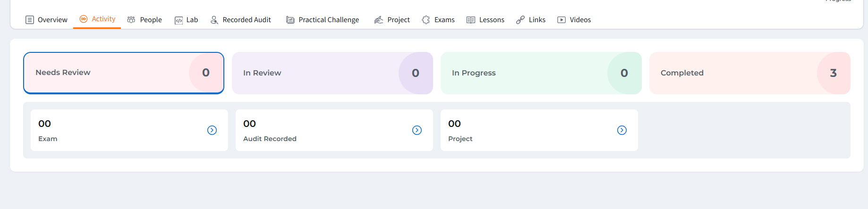Click the Recorded Audit icon

[x=214, y=20]
